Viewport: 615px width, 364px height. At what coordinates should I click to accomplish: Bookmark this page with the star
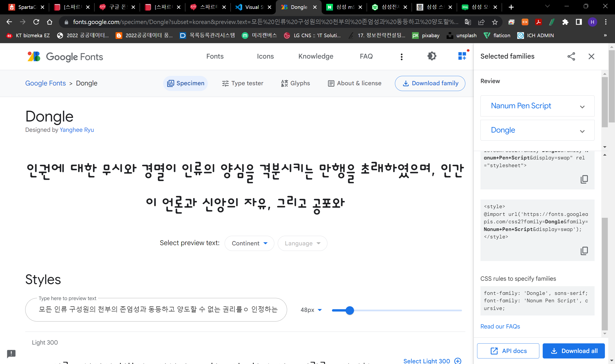(x=495, y=22)
